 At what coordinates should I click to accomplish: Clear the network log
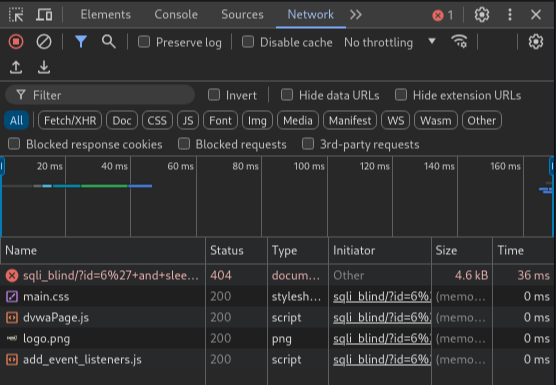tap(44, 42)
